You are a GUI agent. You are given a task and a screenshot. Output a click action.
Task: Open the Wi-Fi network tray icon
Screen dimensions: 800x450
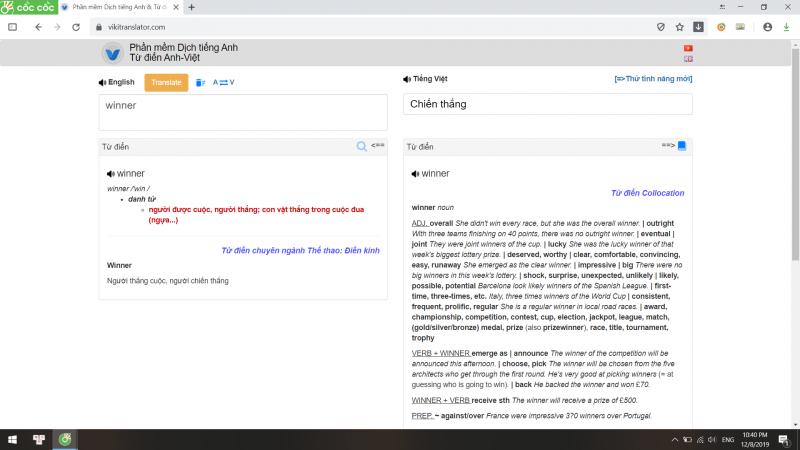[x=700, y=439]
